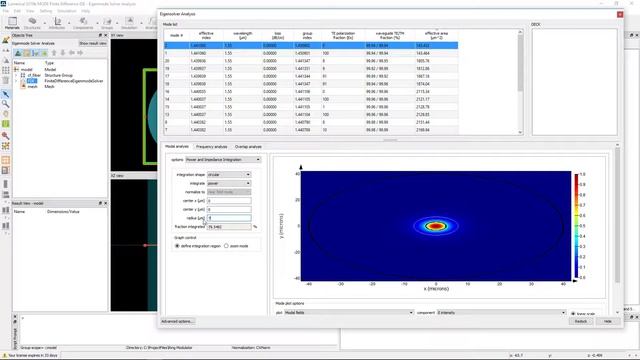This screenshot has width=640, height=360.
Task: Open the Materials toolbar button
Action: pyautogui.click(x=12, y=23)
